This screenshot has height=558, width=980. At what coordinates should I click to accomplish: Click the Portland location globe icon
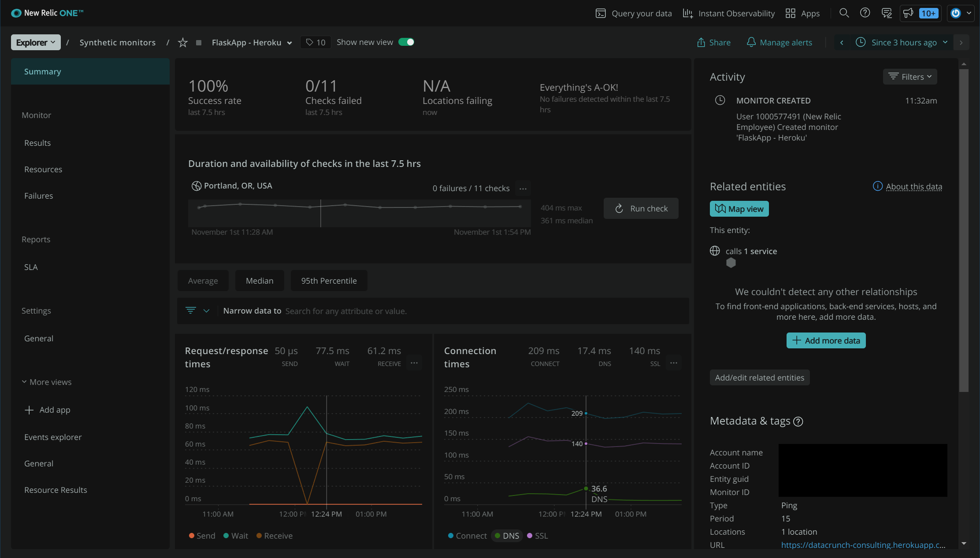pos(196,186)
